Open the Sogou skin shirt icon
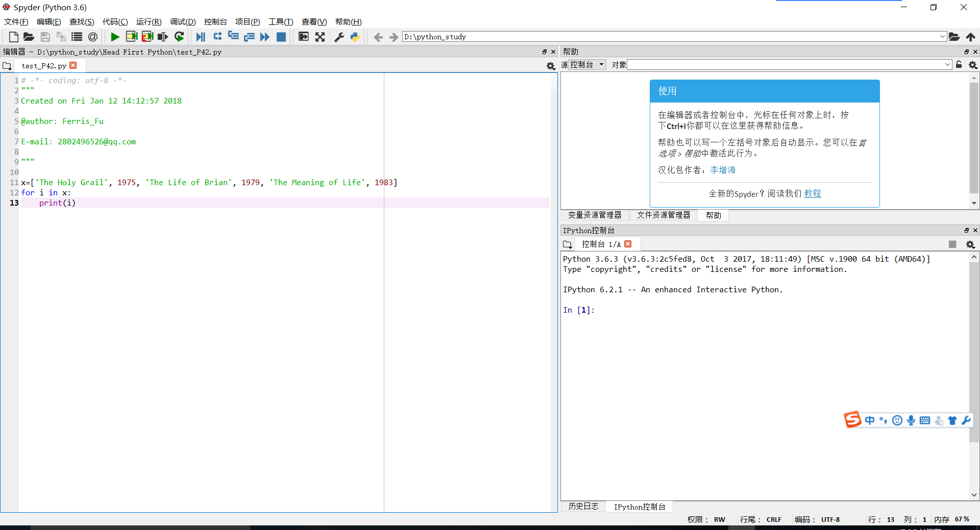The width and height of the screenshot is (980, 530). point(952,420)
